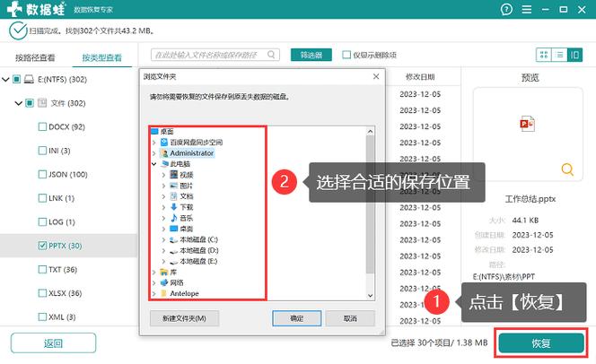Switch to 按路径查看 tab
Image resolution: width=596 pixels, height=364 pixels.
coord(35,57)
